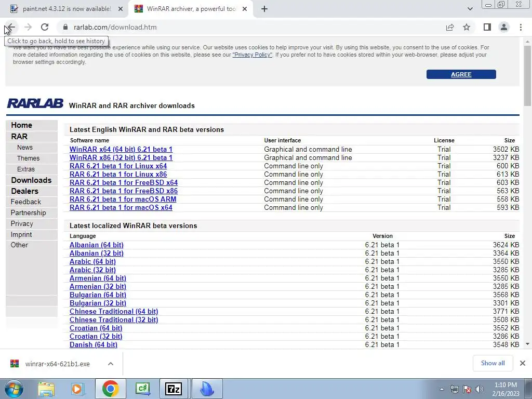Open Partnership in the sidebar
This screenshot has width=532, height=399.
point(28,212)
